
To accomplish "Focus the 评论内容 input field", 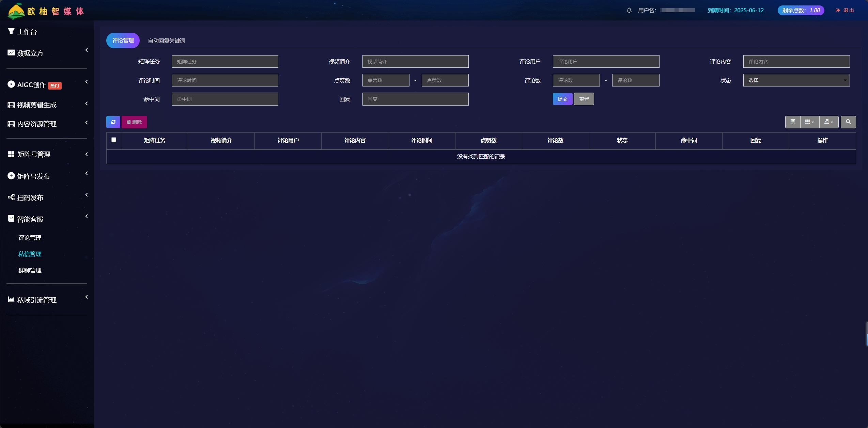I will coord(796,62).
